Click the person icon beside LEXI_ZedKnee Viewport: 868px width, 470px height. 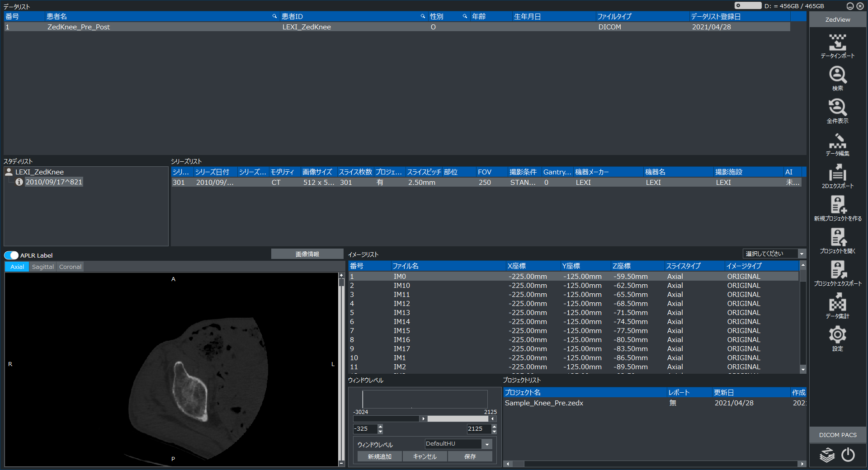9,172
